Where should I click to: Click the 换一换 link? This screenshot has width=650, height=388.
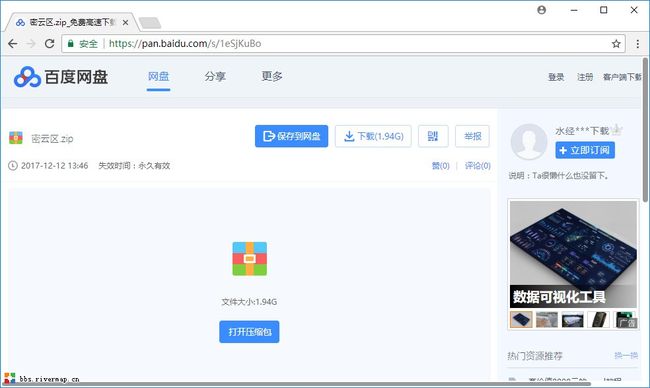[x=626, y=355]
